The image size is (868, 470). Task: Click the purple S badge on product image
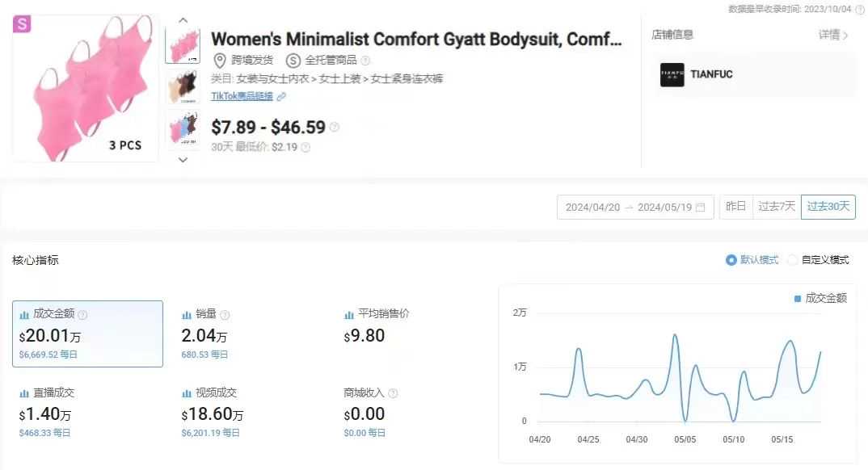click(x=22, y=23)
